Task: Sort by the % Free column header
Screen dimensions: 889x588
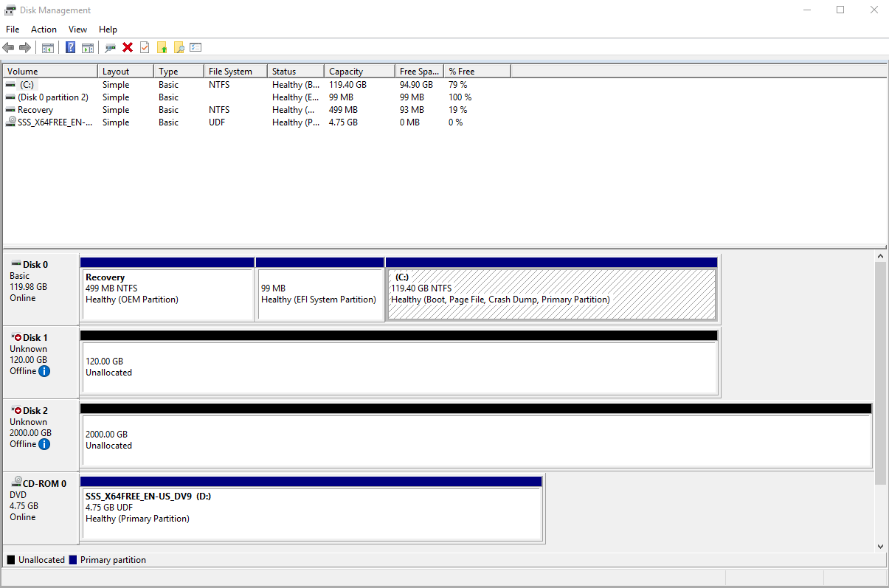Action: (x=477, y=72)
